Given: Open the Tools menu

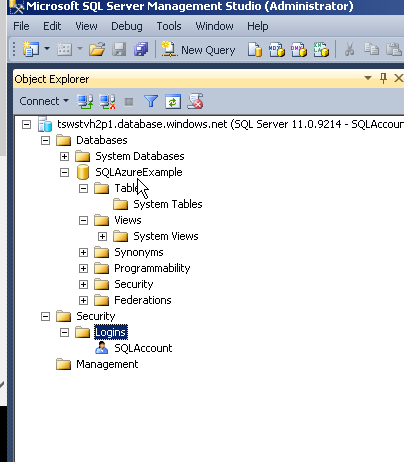Looking at the screenshot, I should (169, 26).
